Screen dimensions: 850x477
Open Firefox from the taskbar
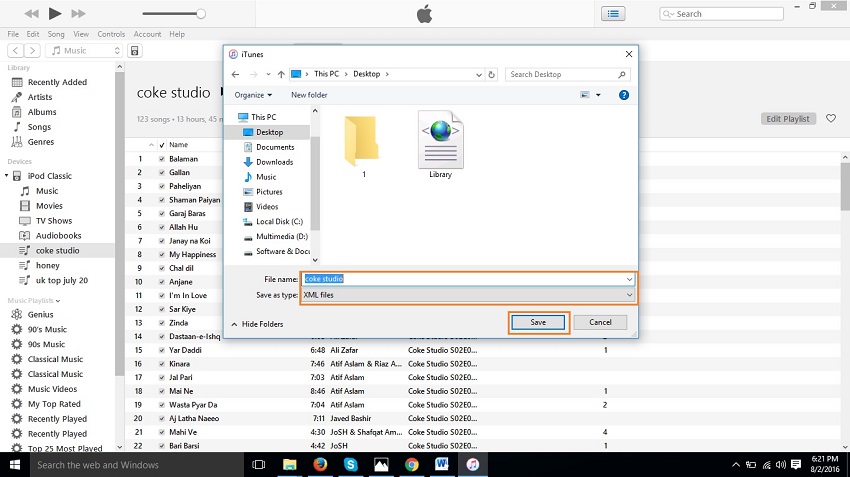(319, 465)
